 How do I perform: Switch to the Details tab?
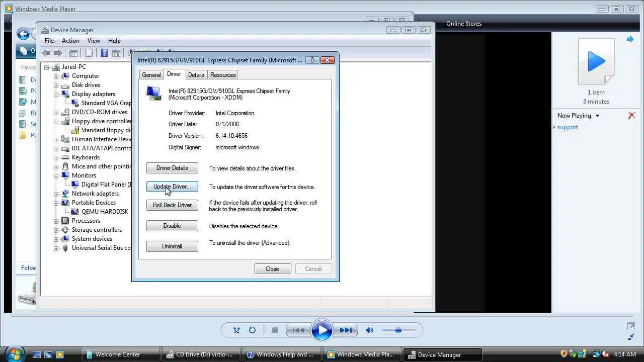196,75
